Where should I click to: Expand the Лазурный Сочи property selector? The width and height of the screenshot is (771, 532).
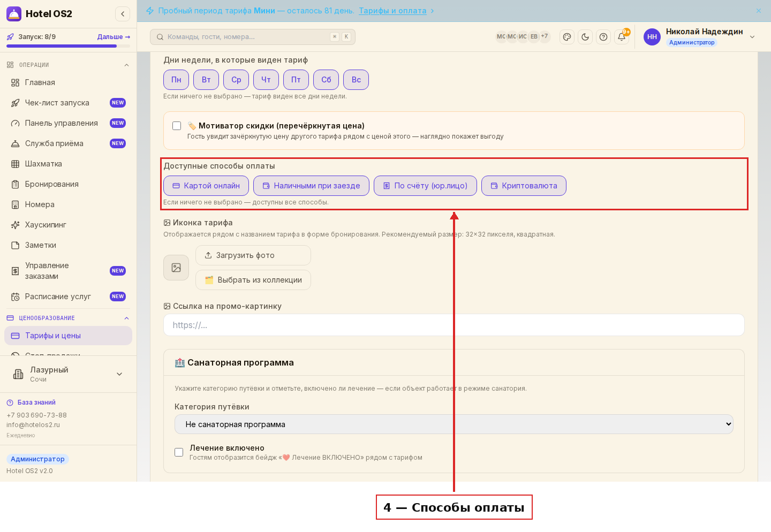pyautogui.click(x=68, y=374)
